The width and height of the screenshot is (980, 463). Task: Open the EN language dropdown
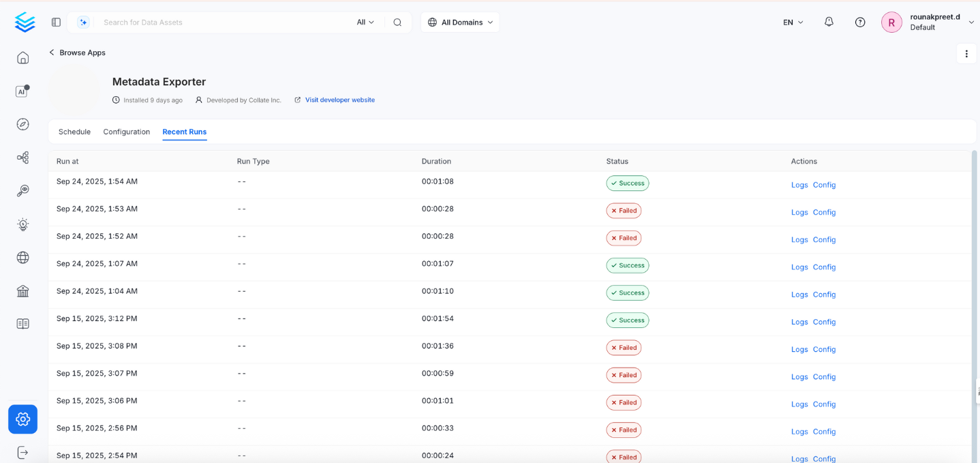pos(791,22)
